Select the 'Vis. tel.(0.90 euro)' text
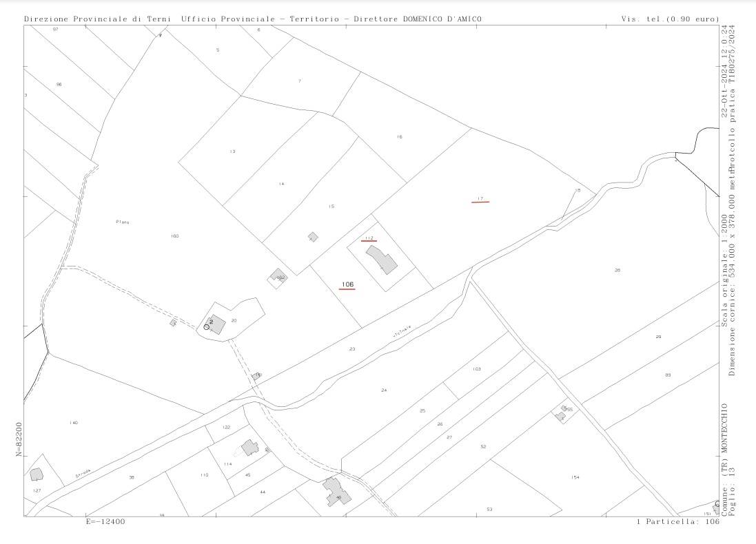This screenshot has height=544, width=756. coord(670,19)
